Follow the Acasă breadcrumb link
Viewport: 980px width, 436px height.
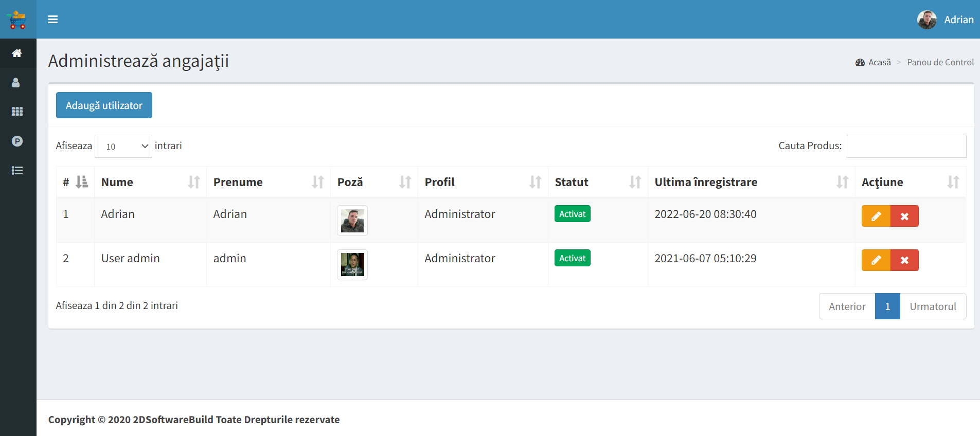(x=879, y=62)
